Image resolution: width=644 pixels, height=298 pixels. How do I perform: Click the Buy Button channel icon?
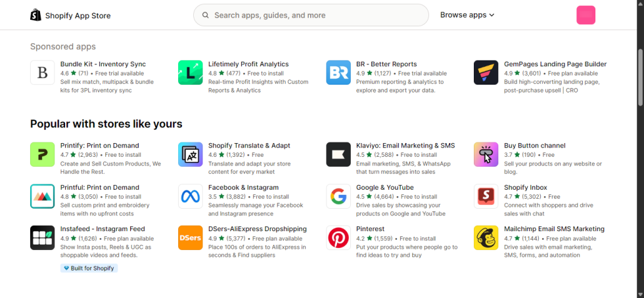click(486, 154)
